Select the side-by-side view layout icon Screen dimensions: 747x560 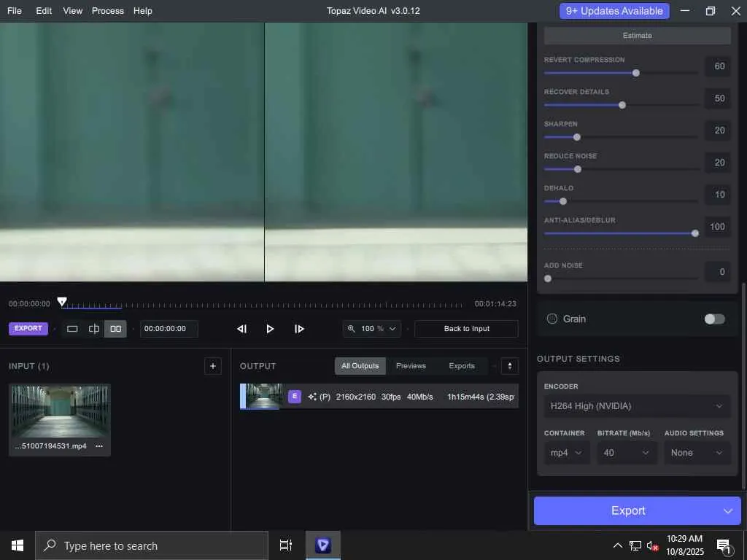click(115, 329)
